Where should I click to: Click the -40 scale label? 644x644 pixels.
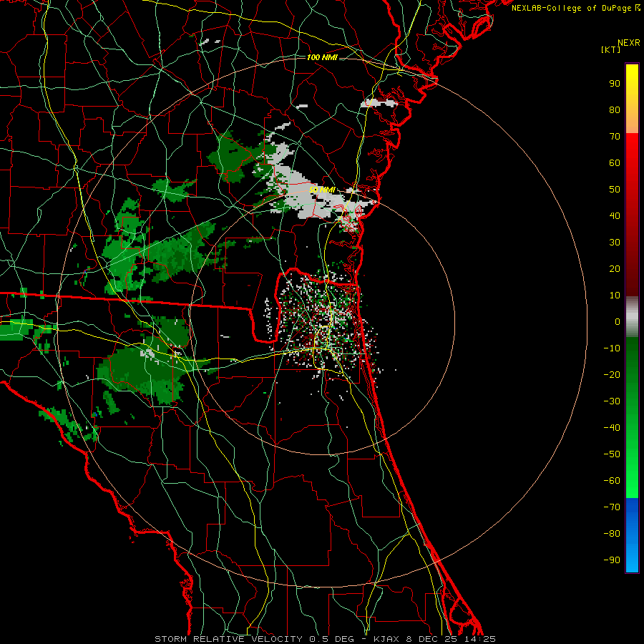[612, 428]
